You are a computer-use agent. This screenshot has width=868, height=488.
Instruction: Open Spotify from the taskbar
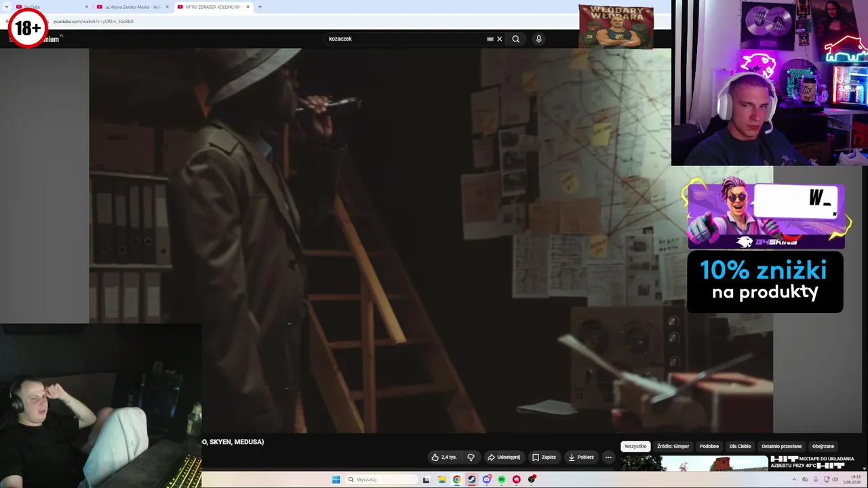(501, 480)
